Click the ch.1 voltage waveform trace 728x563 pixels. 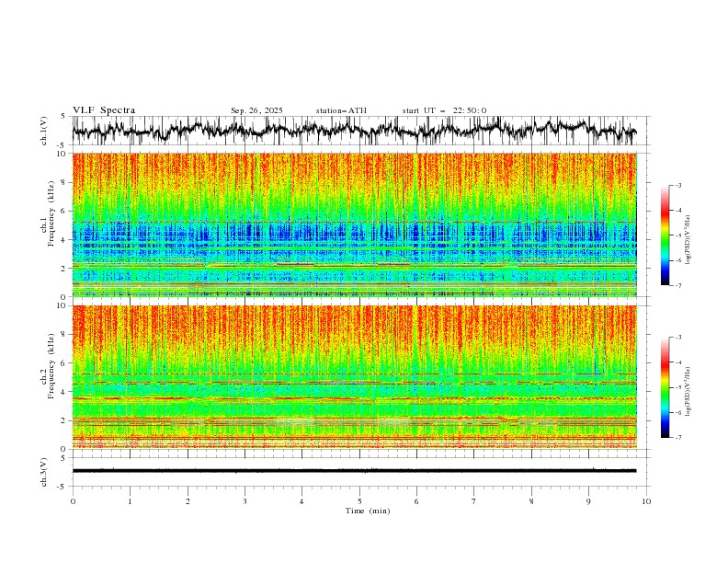tap(354, 131)
